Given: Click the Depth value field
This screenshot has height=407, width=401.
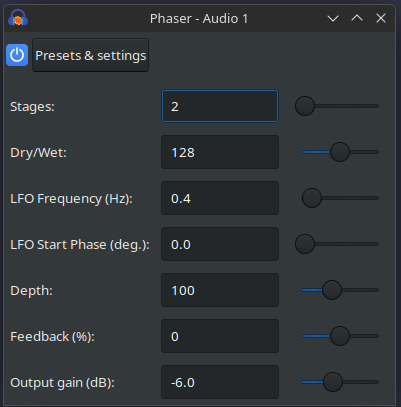Looking at the screenshot, I should pyautogui.click(x=220, y=290).
